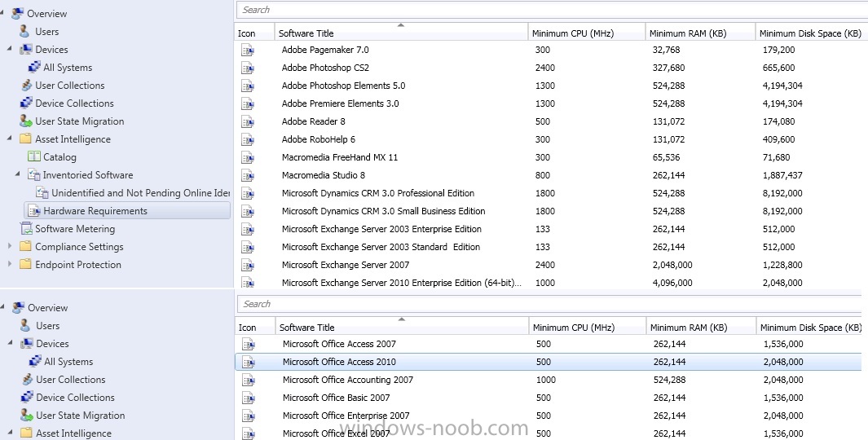Select the Microsoft Office Accounting 2007 title
Viewport: 868px width, 440px height.
[x=348, y=380]
